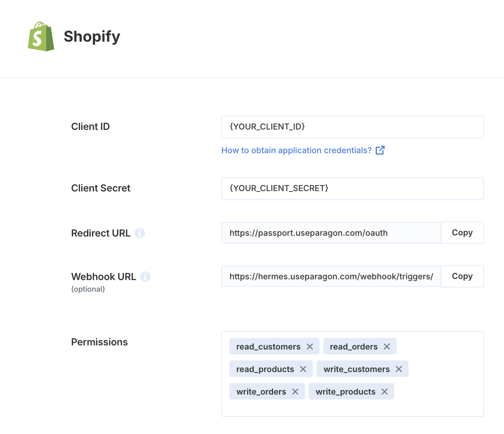Click the Shopify bag logo
The image size is (504, 434).
coord(41,36)
